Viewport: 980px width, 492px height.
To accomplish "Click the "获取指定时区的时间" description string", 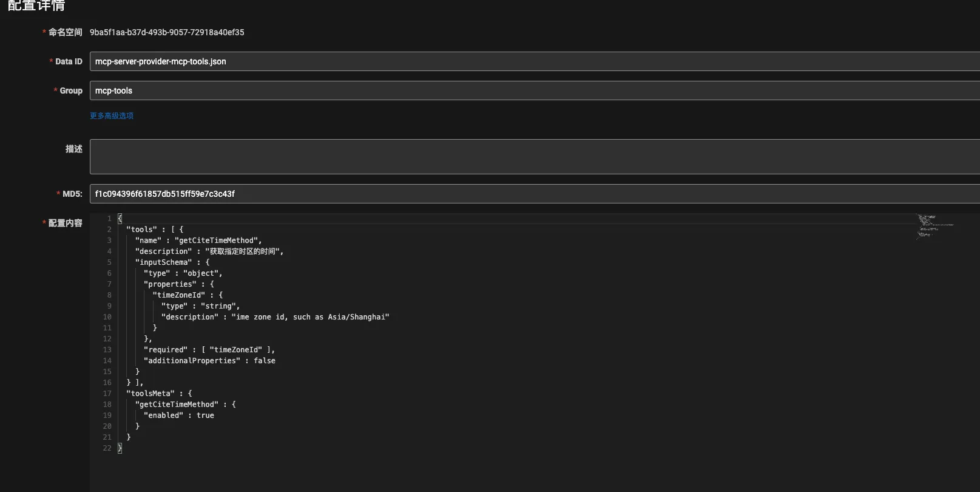I will click(x=243, y=251).
